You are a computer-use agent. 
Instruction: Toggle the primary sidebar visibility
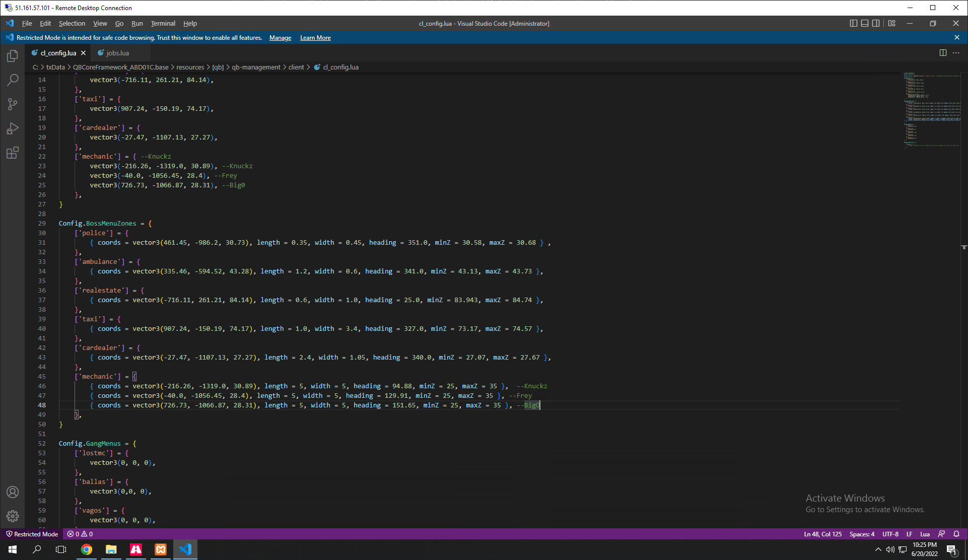tap(853, 23)
